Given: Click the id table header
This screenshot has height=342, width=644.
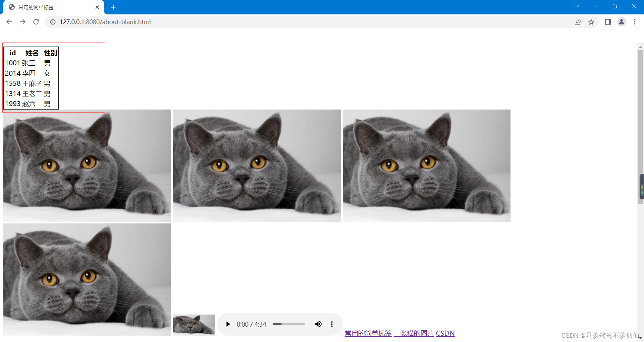Looking at the screenshot, I should [13, 53].
